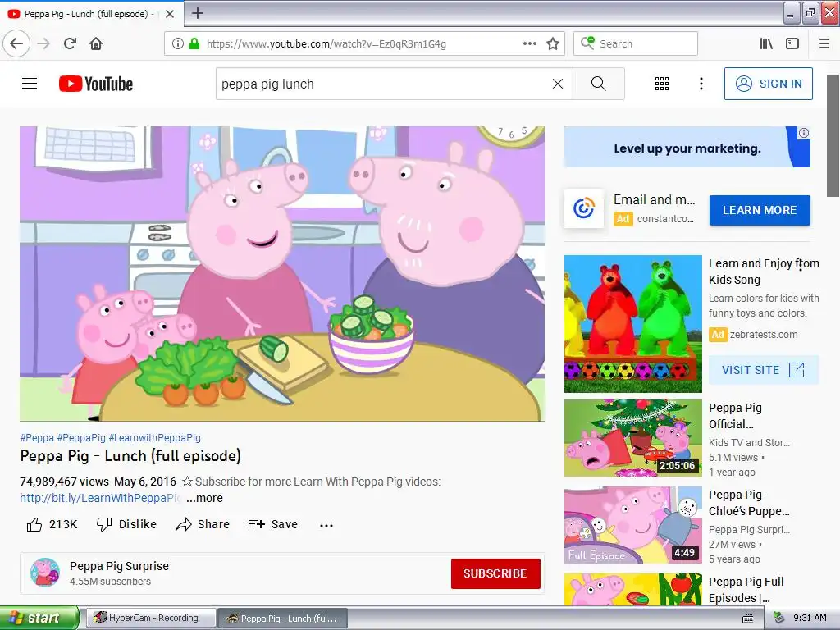
Task: Close the Peppa Pig - Lunch tab
Action: pos(170,14)
